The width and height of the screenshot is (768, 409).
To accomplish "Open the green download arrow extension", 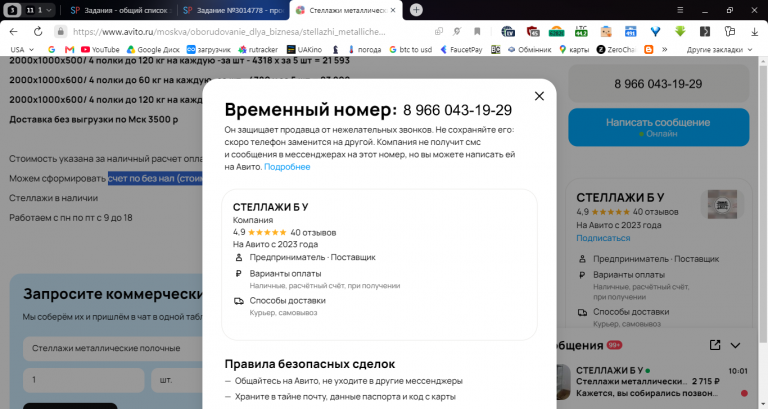I will pyautogui.click(x=680, y=31).
